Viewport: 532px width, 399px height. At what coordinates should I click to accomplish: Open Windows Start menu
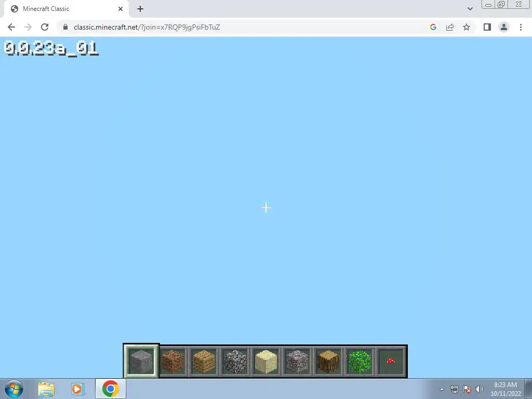tap(14, 389)
